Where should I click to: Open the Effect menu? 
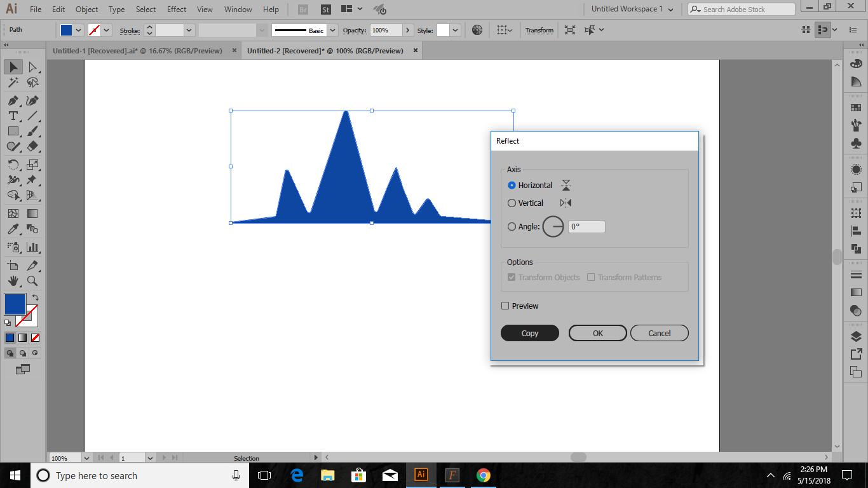(x=176, y=9)
